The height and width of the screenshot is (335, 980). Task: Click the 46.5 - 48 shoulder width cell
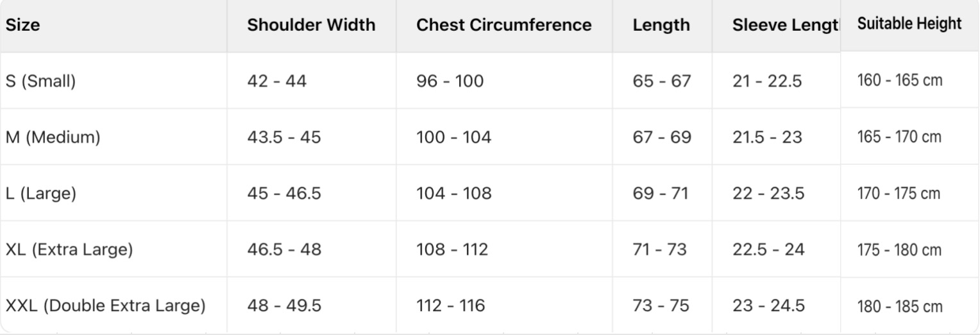click(284, 250)
